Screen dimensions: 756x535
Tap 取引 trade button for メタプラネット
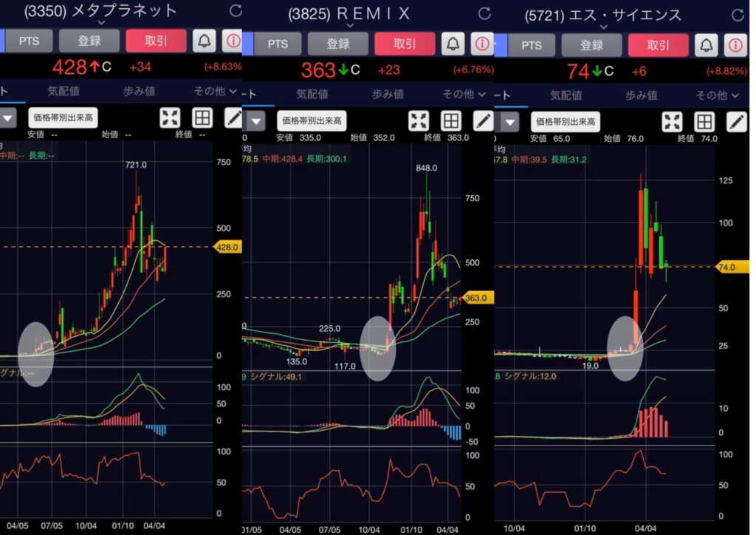(x=157, y=41)
